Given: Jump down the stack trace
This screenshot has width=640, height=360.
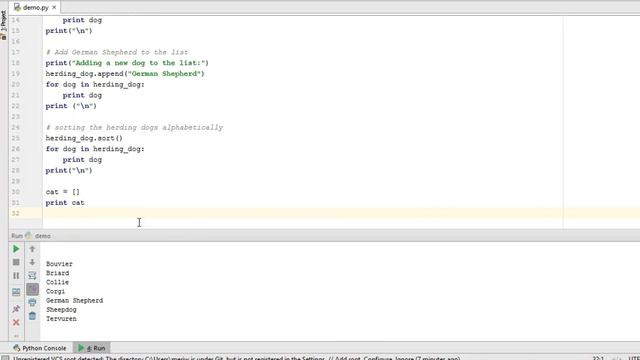Looking at the screenshot, I should click(32, 262).
